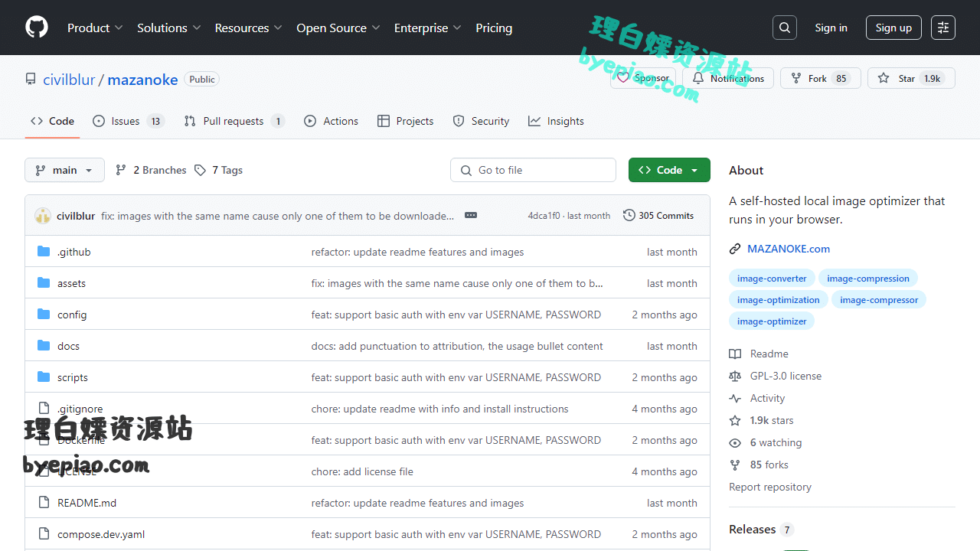Open the civilblur owner link in breadcrumb
Screen dimensions: 980x551
pyautogui.click(x=69, y=80)
